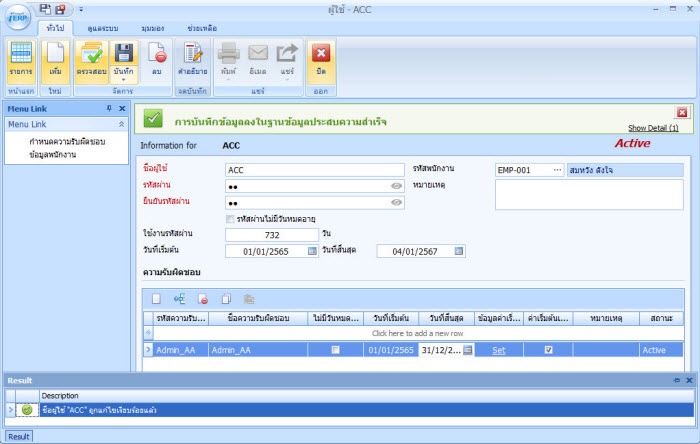Click the grid copy icon
The width and height of the screenshot is (700, 444).
coord(226,299)
